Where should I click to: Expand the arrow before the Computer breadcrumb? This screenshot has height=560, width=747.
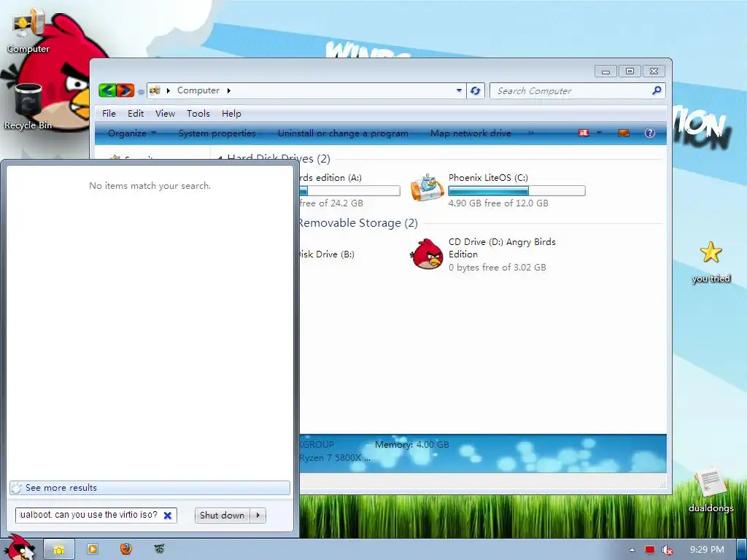coord(168,90)
